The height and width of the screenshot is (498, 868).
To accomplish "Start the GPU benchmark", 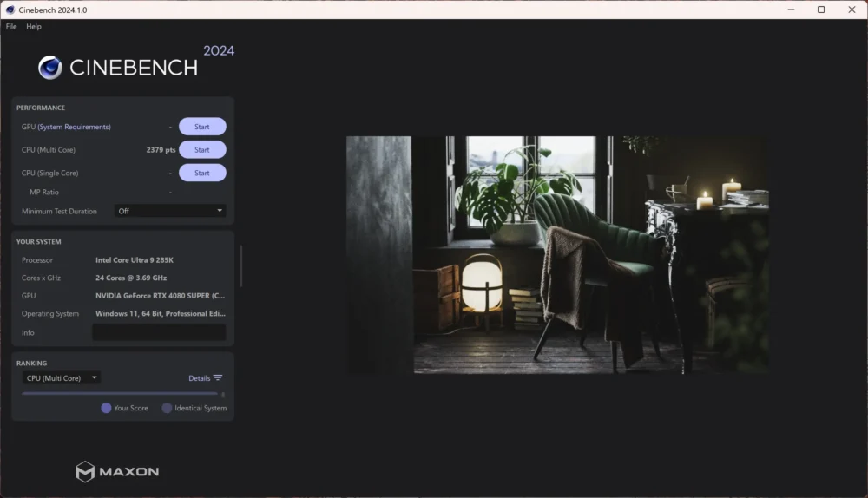I will pyautogui.click(x=202, y=127).
